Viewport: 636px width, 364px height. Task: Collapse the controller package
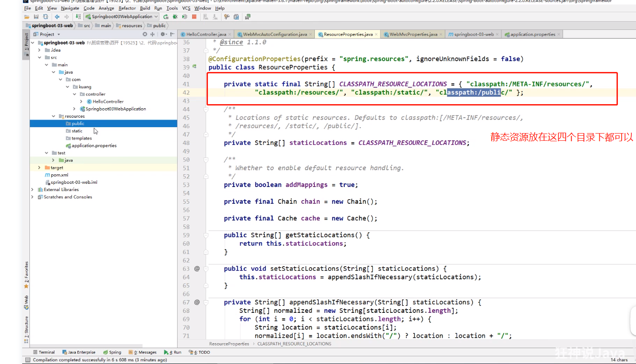[x=74, y=94]
